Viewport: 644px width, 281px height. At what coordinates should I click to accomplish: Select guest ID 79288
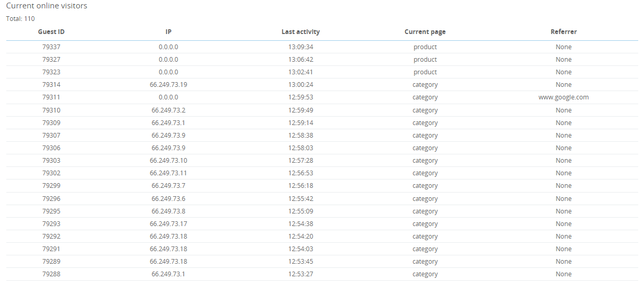51,274
